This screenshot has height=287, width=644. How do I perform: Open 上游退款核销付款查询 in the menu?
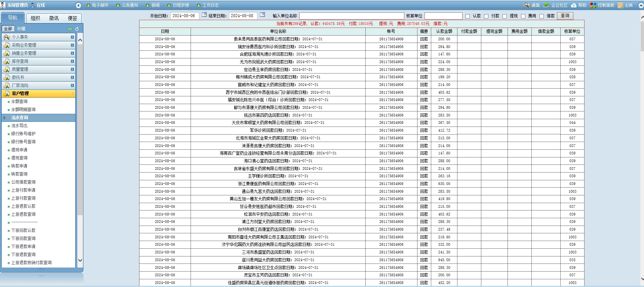click(32, 262)
